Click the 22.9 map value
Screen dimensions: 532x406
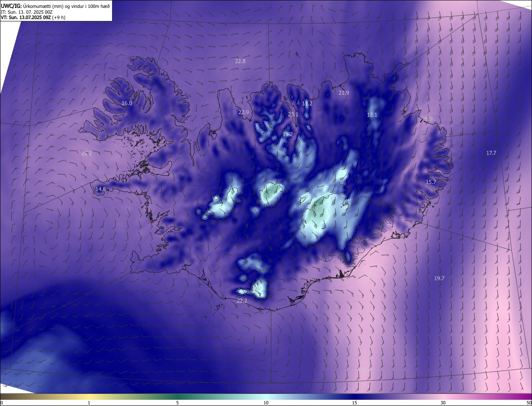pos(244,113)
